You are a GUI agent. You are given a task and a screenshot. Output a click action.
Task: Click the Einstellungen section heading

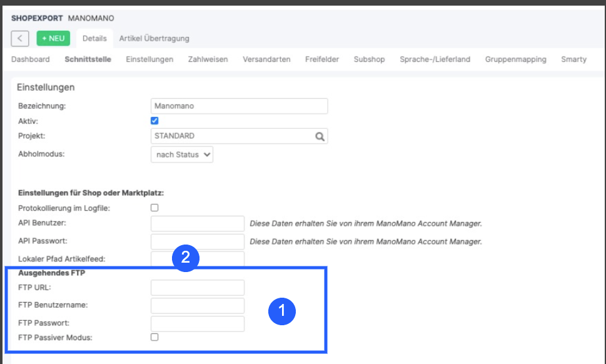pos(46,88)
